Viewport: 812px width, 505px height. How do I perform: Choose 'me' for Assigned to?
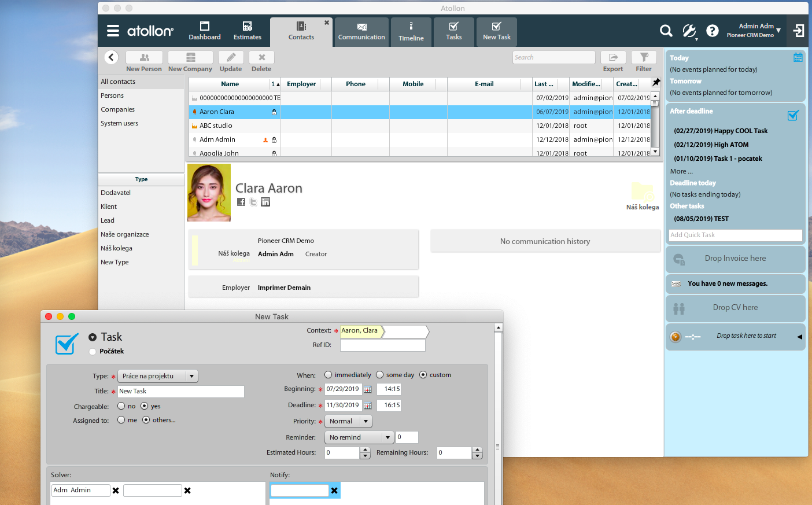pyautogui.click(x=121, y=420)
